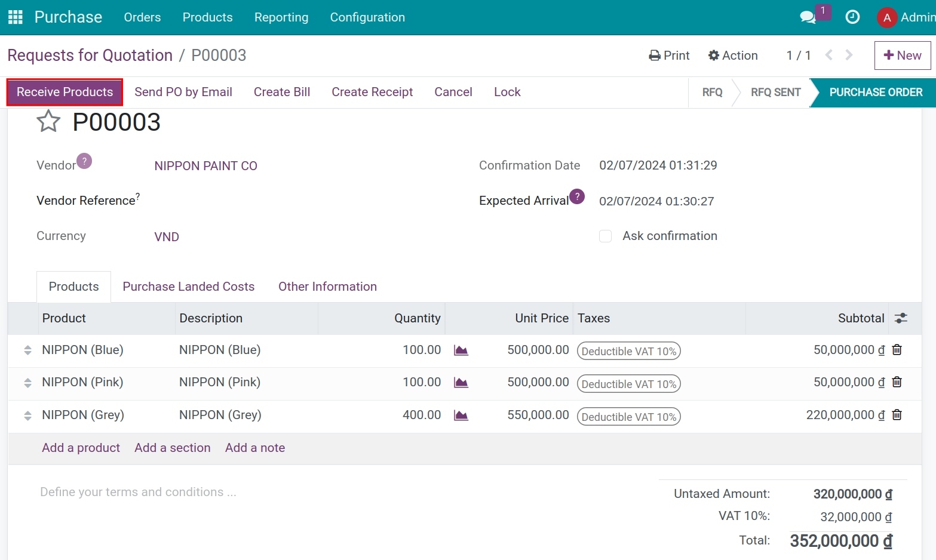Go to next record arrow
This screenshot has height=560, width=936.
(x=849, y=54)
